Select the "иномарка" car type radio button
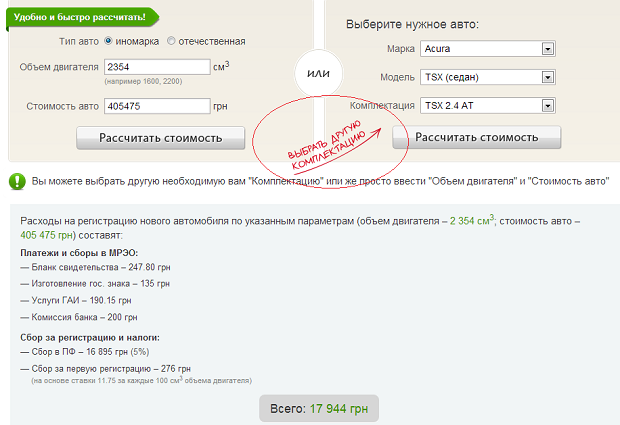 click(108, 41)
